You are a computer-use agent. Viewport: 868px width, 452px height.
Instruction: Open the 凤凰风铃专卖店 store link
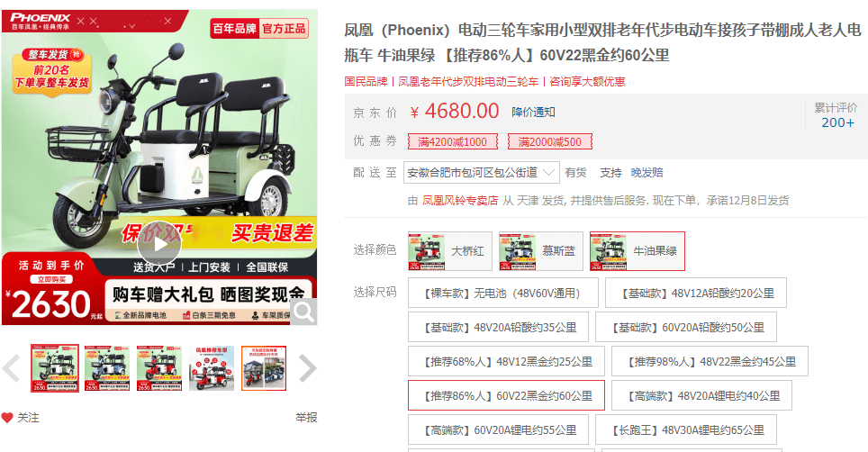pos(460,200)
